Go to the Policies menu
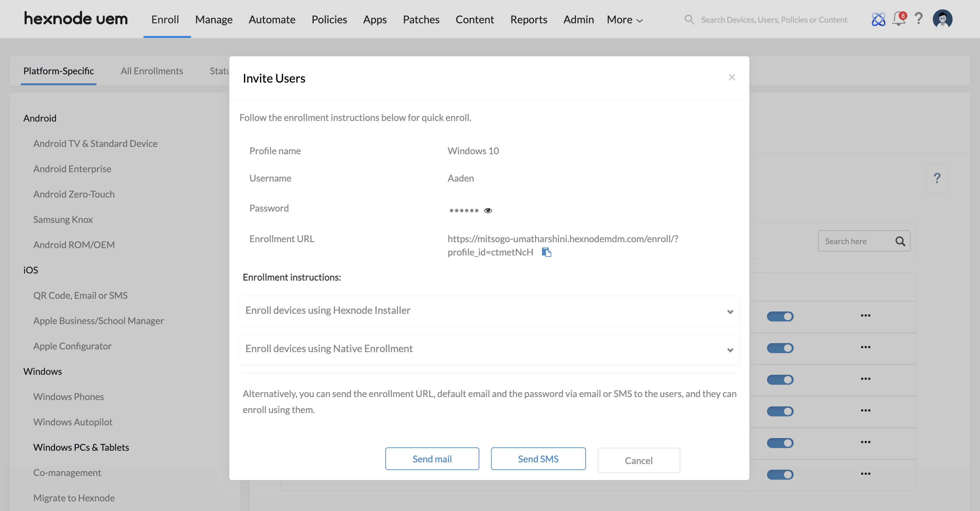 [x=329, y=19]
